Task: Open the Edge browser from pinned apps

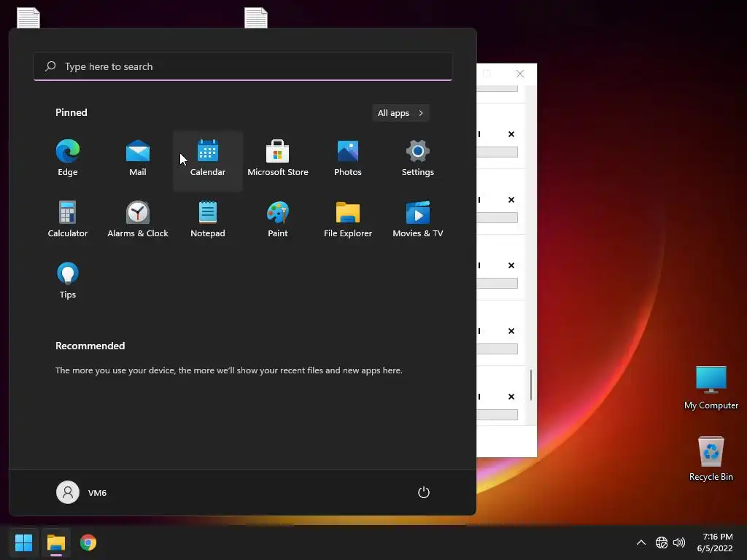Action: [x=68, y=159]
